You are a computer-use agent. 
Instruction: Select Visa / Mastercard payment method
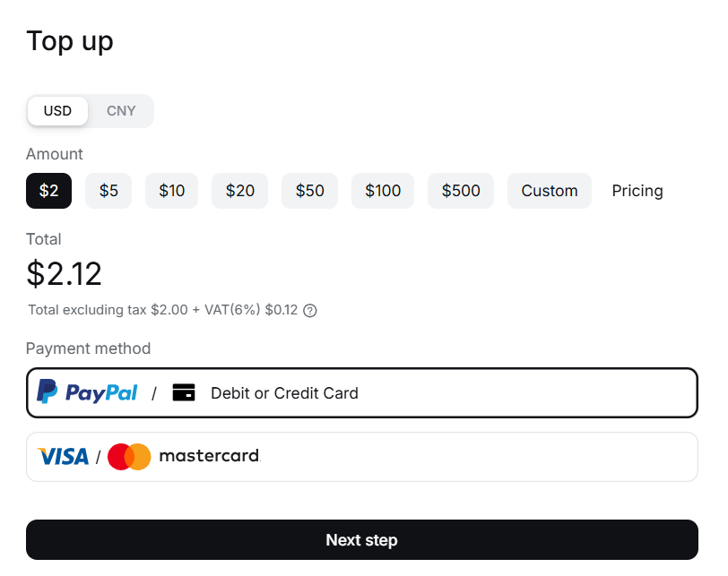[362, 457]
